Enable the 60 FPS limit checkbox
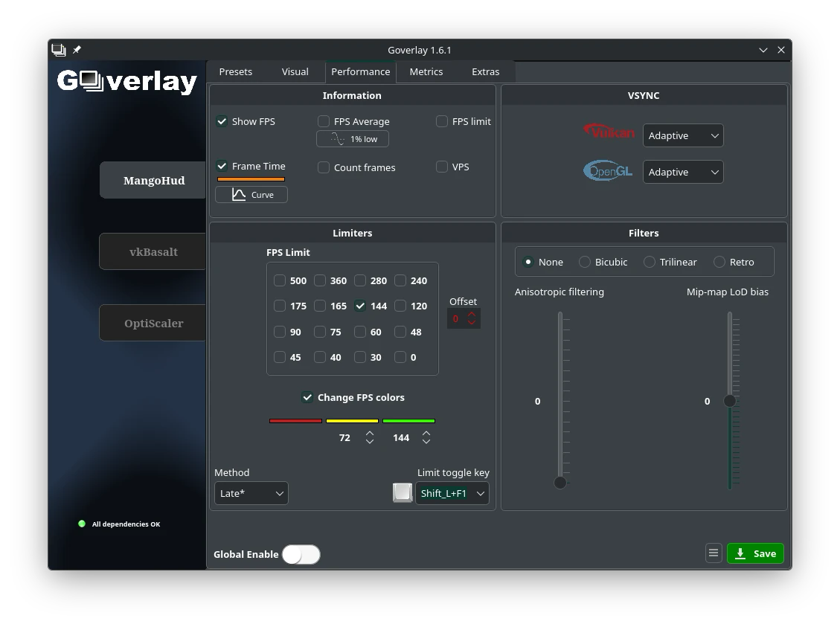The width and height of the screenshot is (840, 627). coord(360,332)
